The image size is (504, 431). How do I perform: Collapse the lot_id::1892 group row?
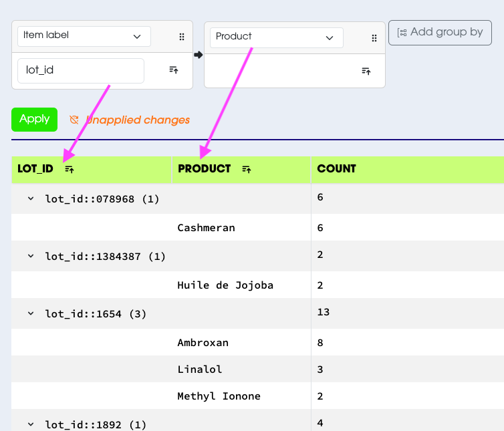pyautogui.click(x=31, y=424)
